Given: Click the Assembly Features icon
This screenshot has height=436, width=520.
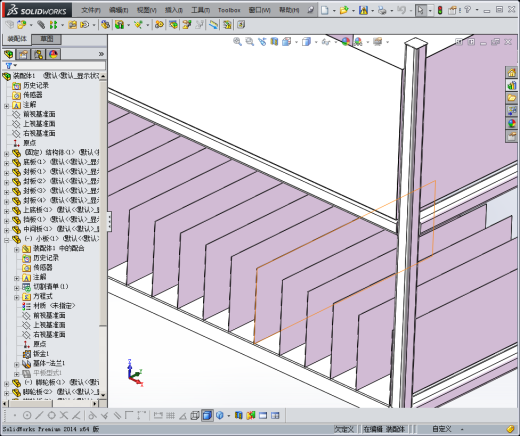Looking at the screenshot, I should (120, 25).
